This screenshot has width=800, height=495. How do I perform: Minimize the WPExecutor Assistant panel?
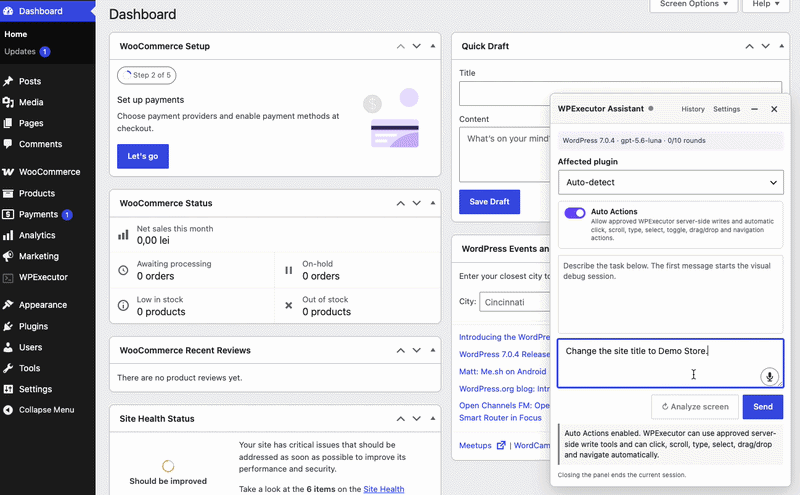pos(754,109)
